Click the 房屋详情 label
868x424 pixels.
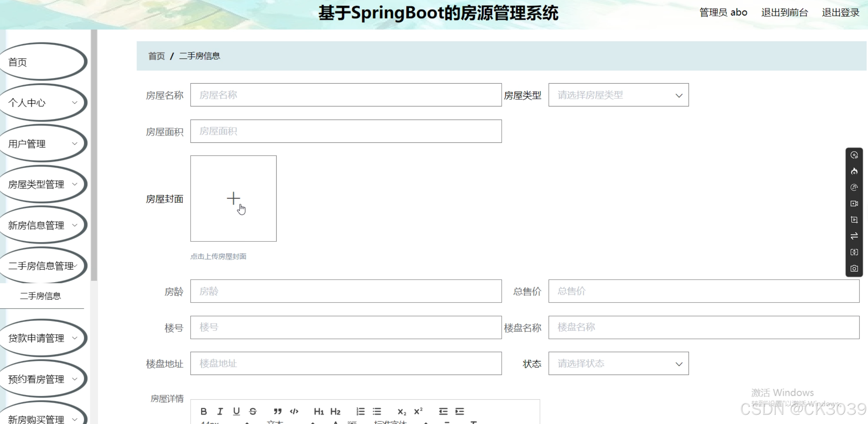click(x=167, y=399)
